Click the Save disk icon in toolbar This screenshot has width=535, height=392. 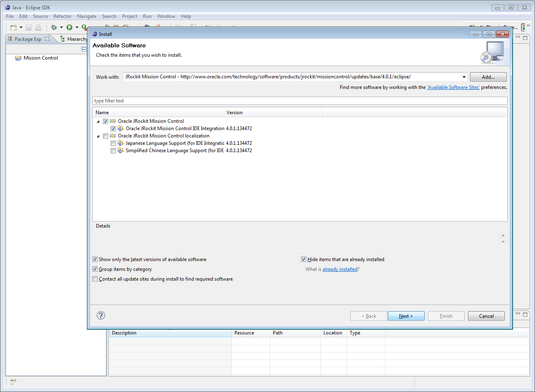tap(29, 27)
